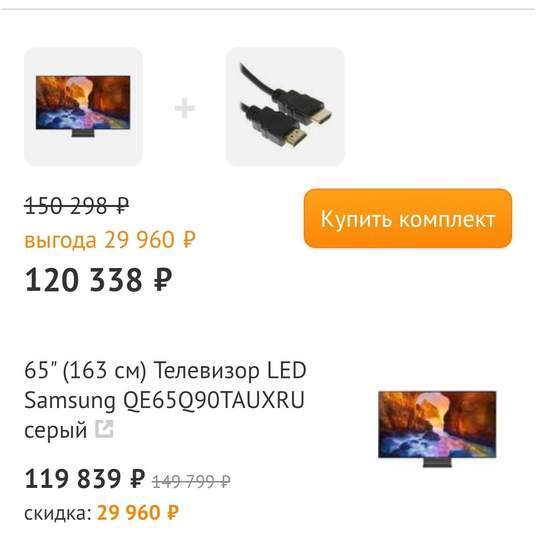Click the bundle total 120 338 ₽
This screenshot has height=545, width=536.
pyautogui.click(x=98, y=280)
